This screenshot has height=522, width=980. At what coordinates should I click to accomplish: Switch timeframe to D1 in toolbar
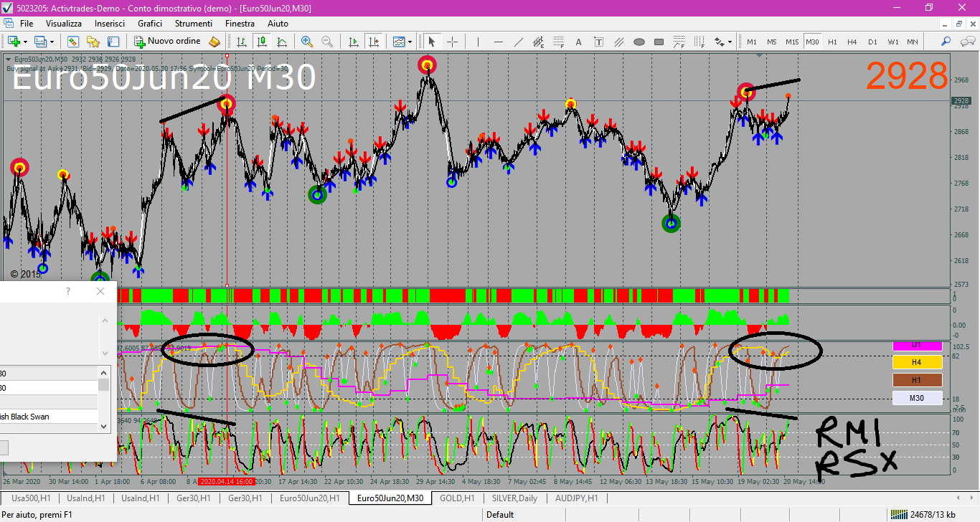click(x=872, y=42)
